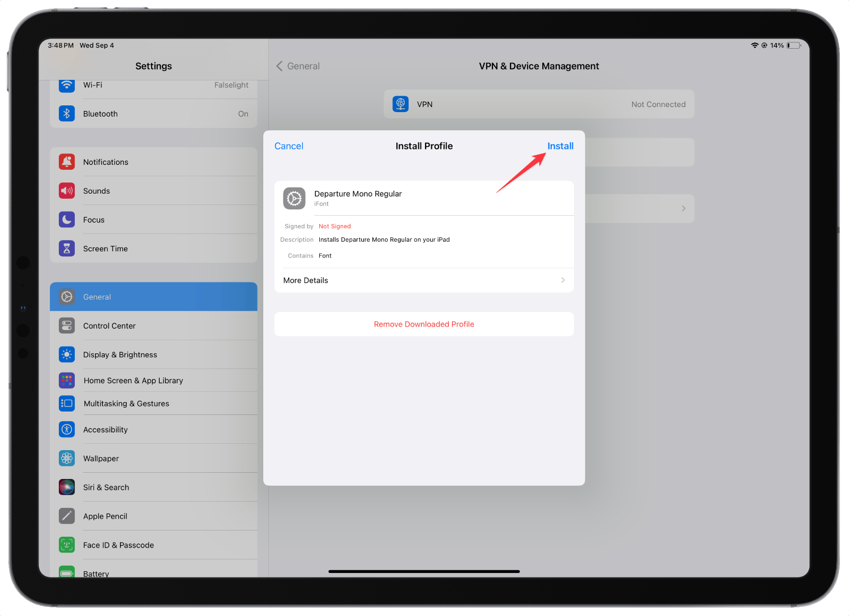Image resolution: width=849 pixels, height=616 pixels.
Task: Tap the description text 'Installs Departure Mono Regular on your iPad'
Action: click(x=384, y=239)
